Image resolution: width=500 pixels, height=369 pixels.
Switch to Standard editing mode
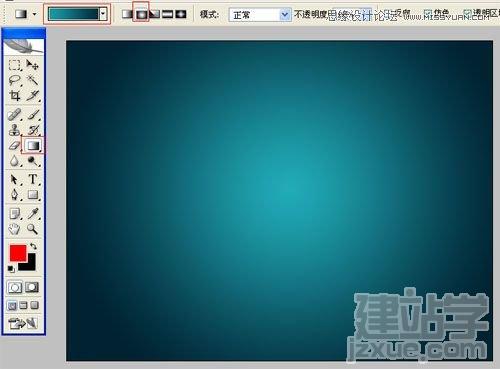(x=15, y=287)
